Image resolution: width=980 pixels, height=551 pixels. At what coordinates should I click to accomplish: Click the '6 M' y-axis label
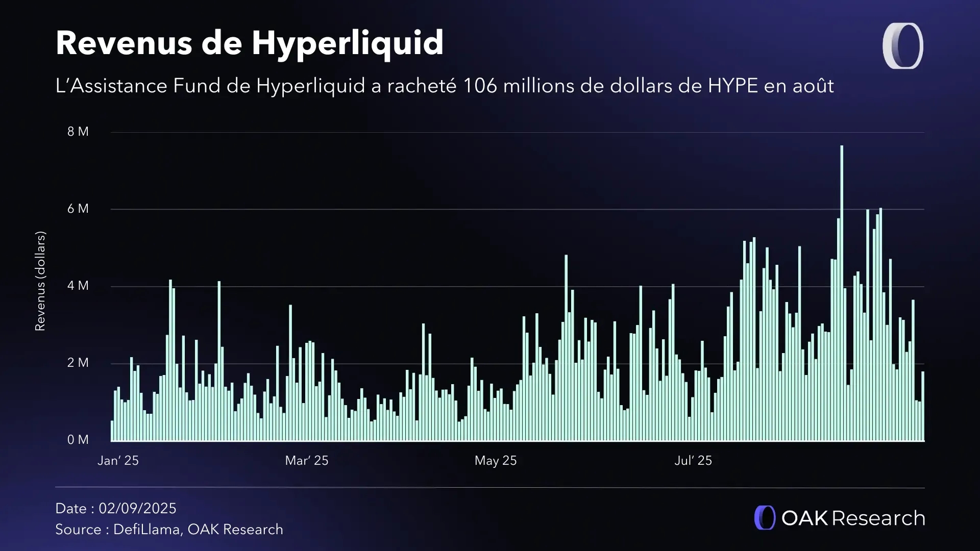(x=78, y=209)
